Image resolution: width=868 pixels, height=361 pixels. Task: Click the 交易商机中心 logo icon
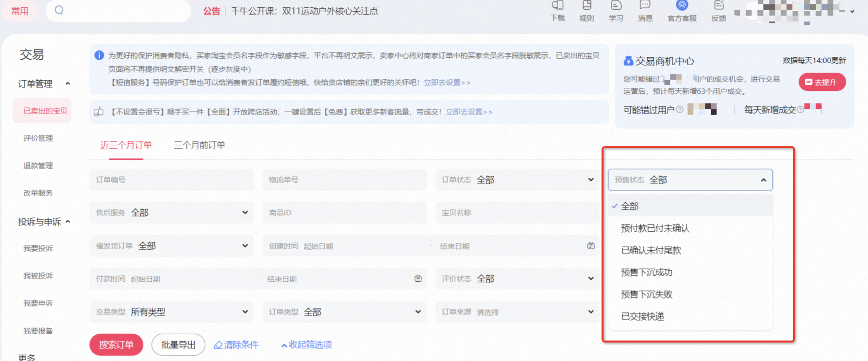(628, 61)
